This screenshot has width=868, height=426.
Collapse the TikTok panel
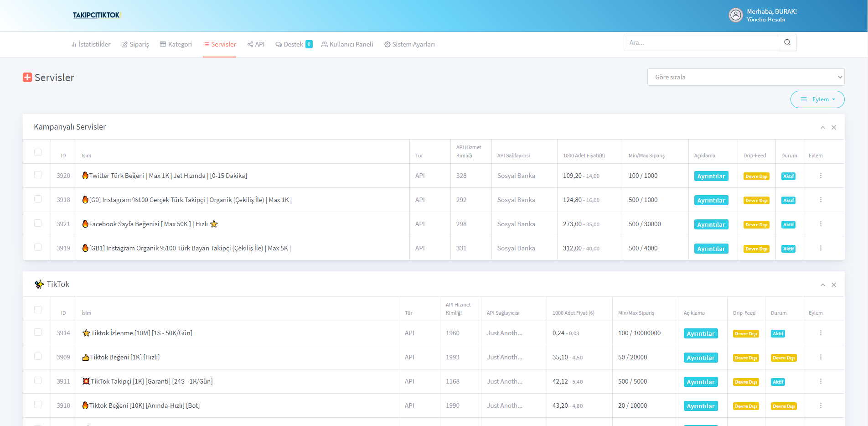pyautogui.click(x=823, y=285)
